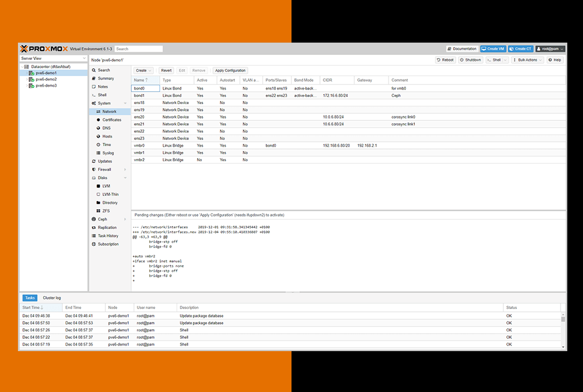The image size is (583, 392).
Task: Select the bond0 network row
Action: pyautogui.click(x=348, y=88)
